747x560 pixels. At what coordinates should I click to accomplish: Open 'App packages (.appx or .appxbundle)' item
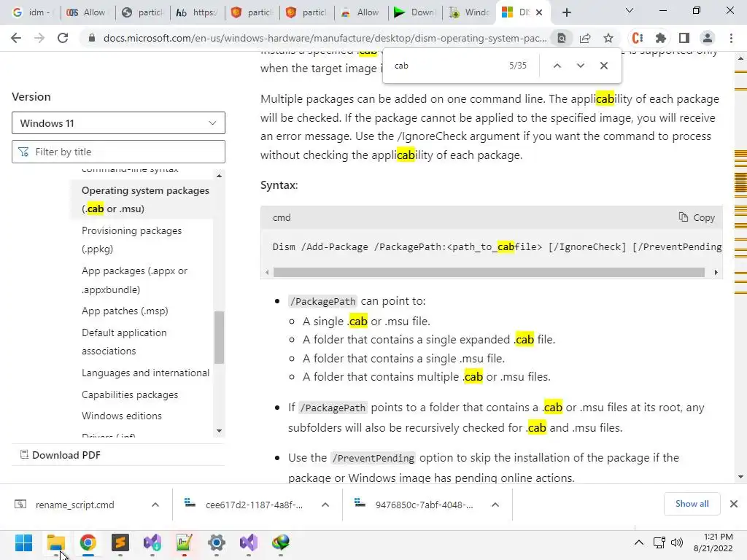(x=134, y=280)
